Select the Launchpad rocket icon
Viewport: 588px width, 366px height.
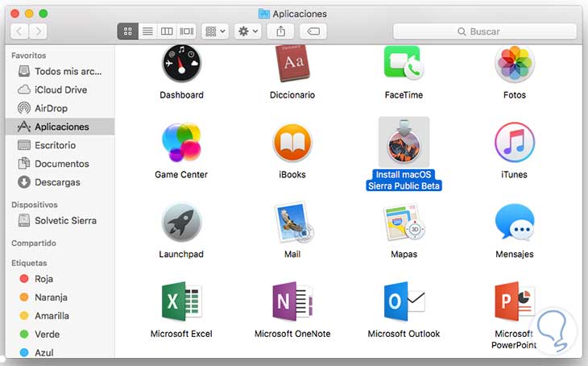point(181,223)
